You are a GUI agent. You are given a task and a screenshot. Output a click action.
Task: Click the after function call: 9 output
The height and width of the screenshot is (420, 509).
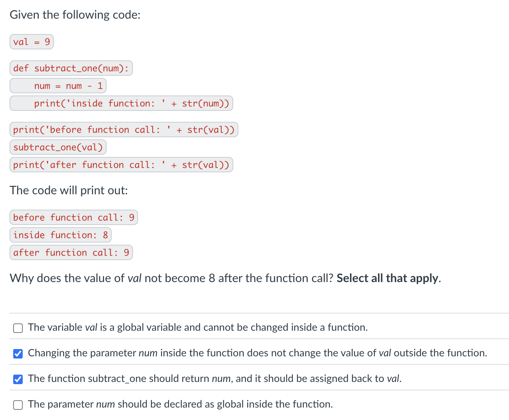[x=71, y=252]
